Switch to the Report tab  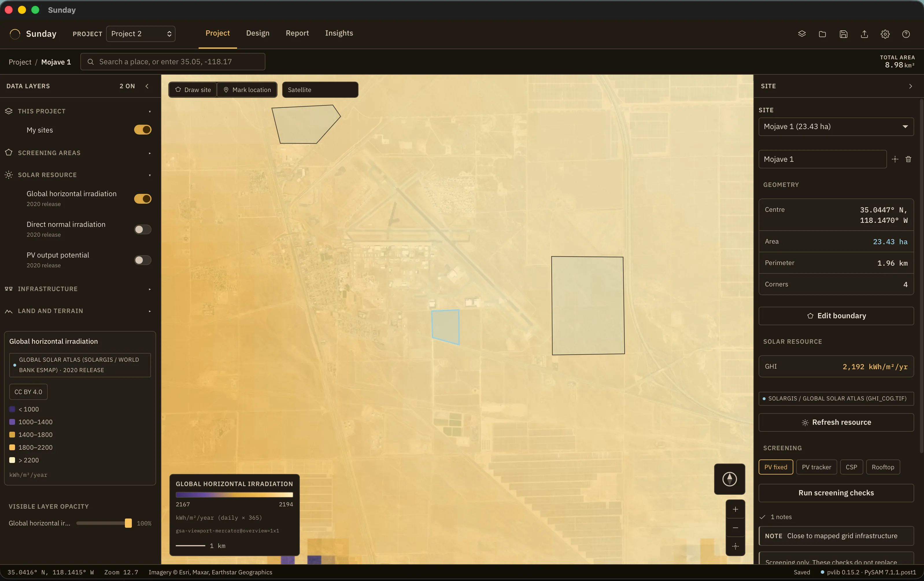pyautogui.click(x=297, y=33)
